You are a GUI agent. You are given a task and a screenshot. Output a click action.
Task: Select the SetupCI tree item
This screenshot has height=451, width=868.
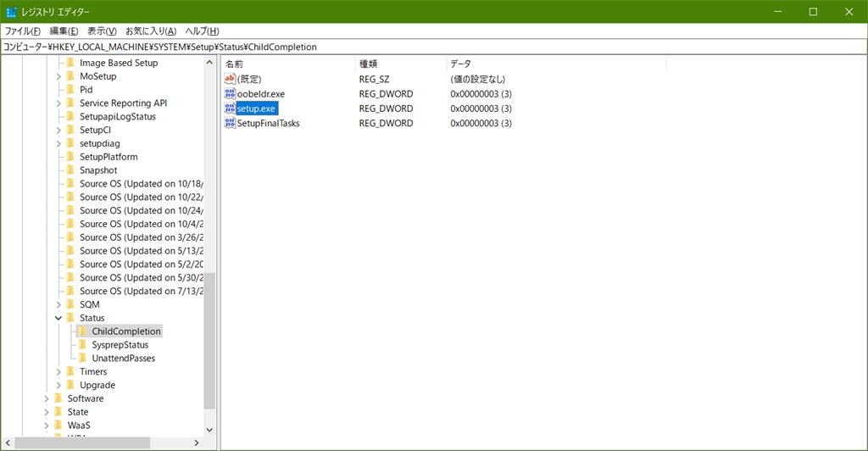click(x=95, y=130)
